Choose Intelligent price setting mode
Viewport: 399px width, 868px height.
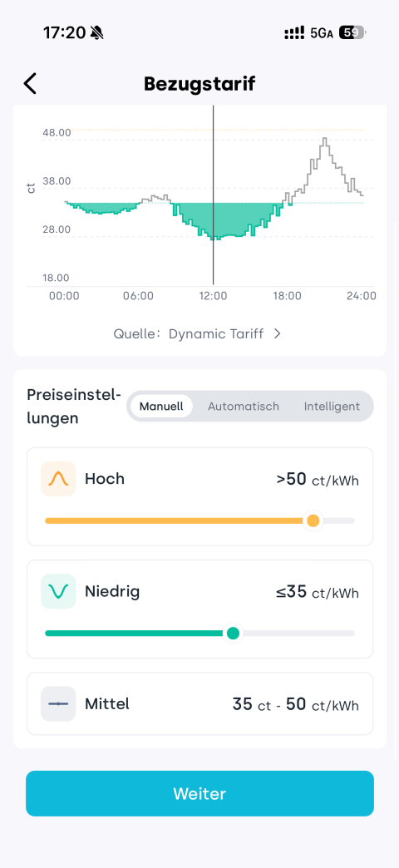point(332,407)
